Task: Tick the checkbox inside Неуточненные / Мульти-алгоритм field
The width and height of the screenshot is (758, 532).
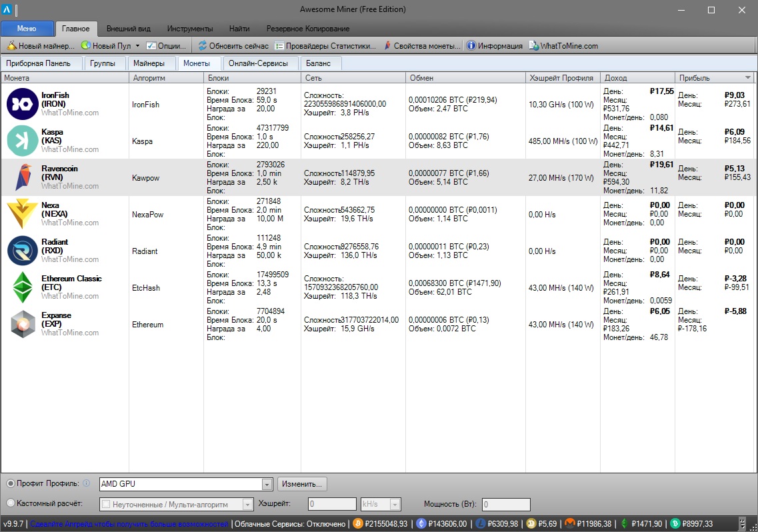Action: point(107,505)
